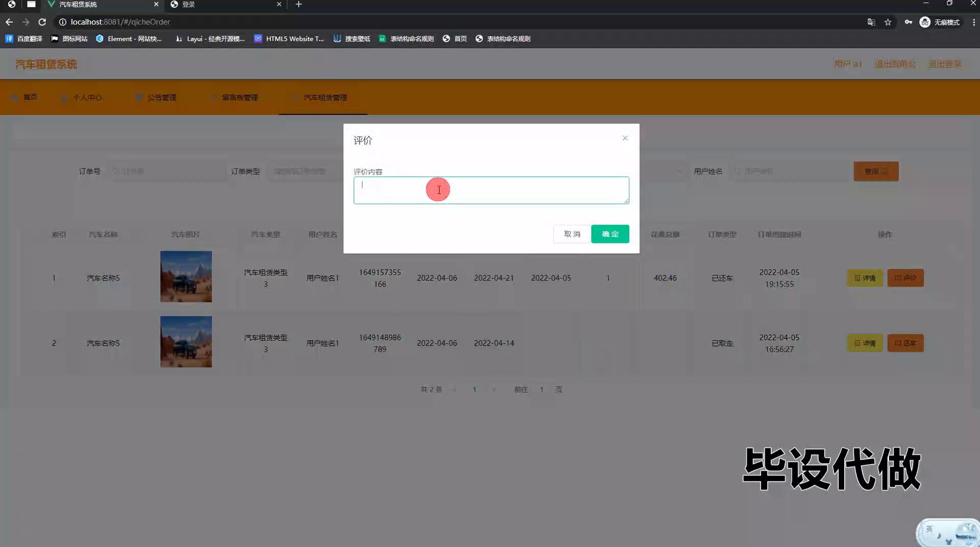The image size is (980, 547).
Task: Go back with browser back arrow
Action: click(x=9, y=22)
